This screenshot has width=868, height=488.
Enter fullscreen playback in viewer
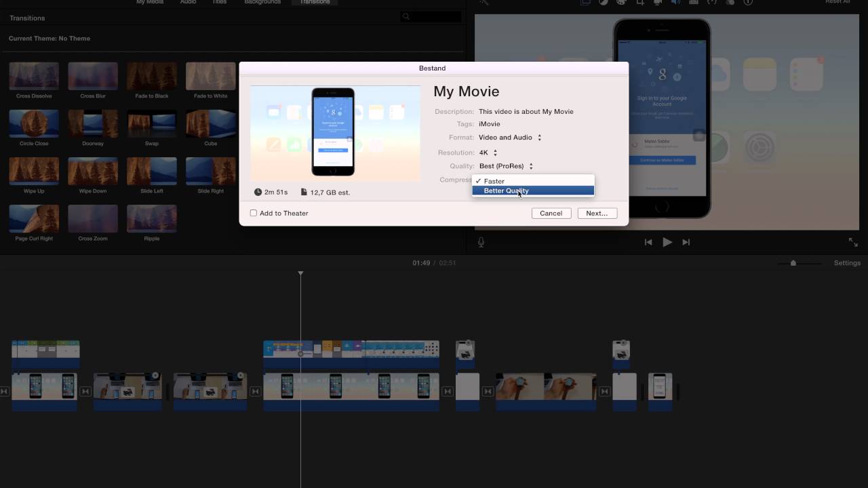click(853, 242)
